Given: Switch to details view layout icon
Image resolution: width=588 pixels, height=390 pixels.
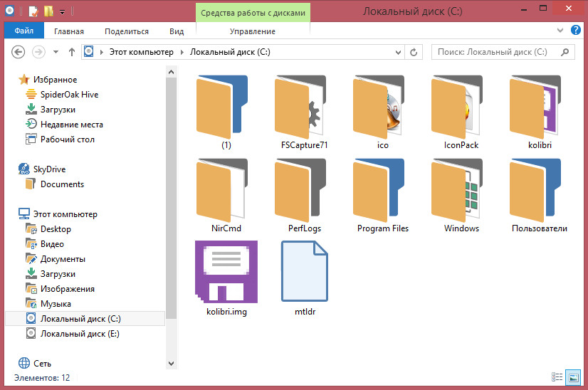Looking at the screenshot, I should [557, 377].
